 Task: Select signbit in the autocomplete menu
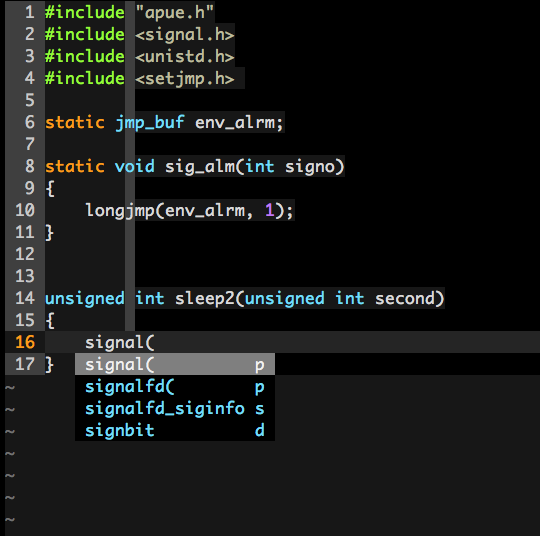tap(175, 430)
